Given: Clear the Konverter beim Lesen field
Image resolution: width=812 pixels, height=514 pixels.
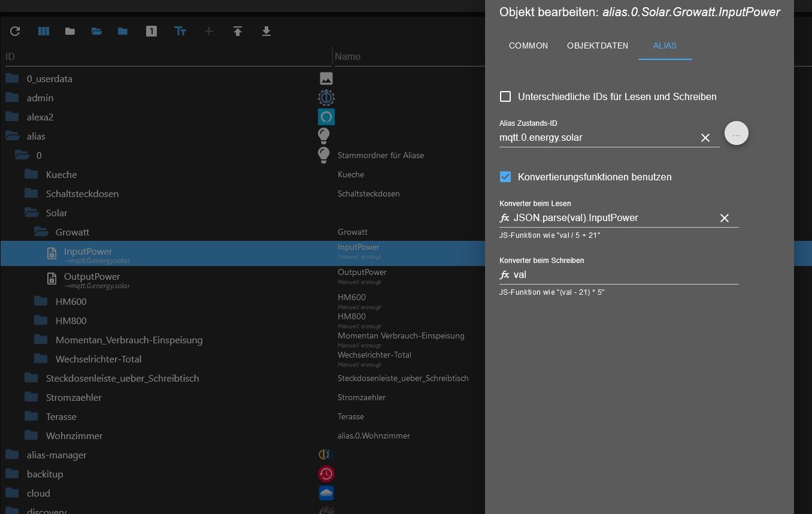Looking at the screenshot, I should [724, 218].
